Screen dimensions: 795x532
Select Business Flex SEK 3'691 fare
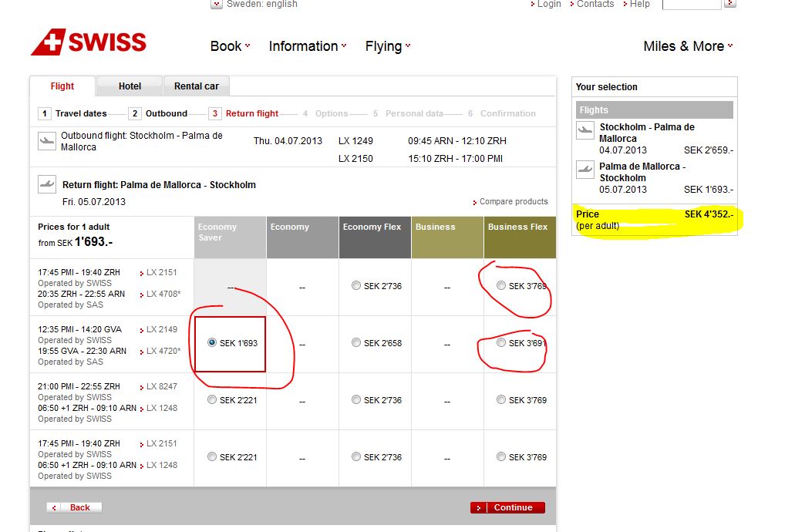click(501, 343)
